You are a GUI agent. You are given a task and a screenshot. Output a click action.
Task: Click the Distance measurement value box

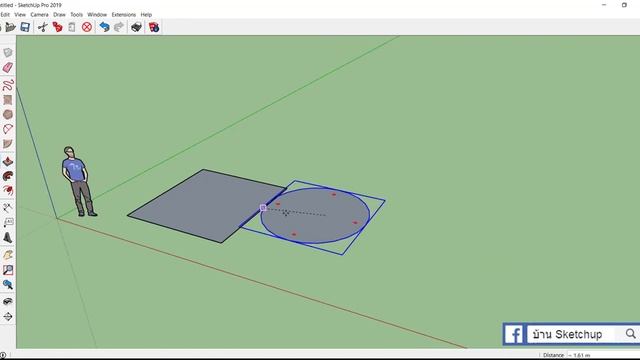point(603,355)
